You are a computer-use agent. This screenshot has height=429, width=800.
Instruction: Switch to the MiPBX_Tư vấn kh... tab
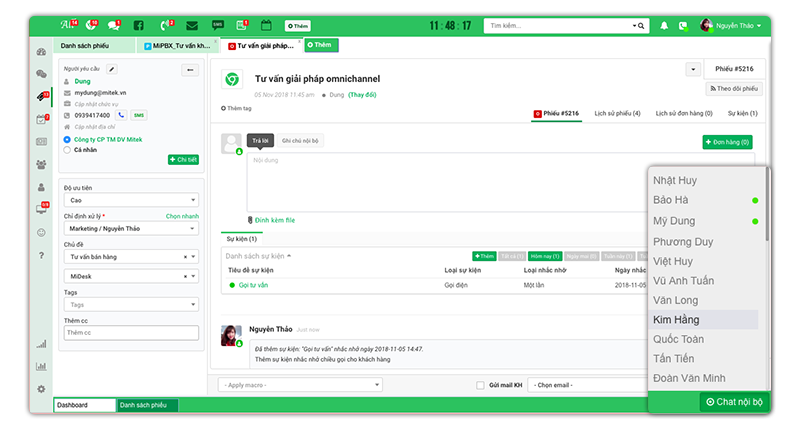(x=179, y=46)
